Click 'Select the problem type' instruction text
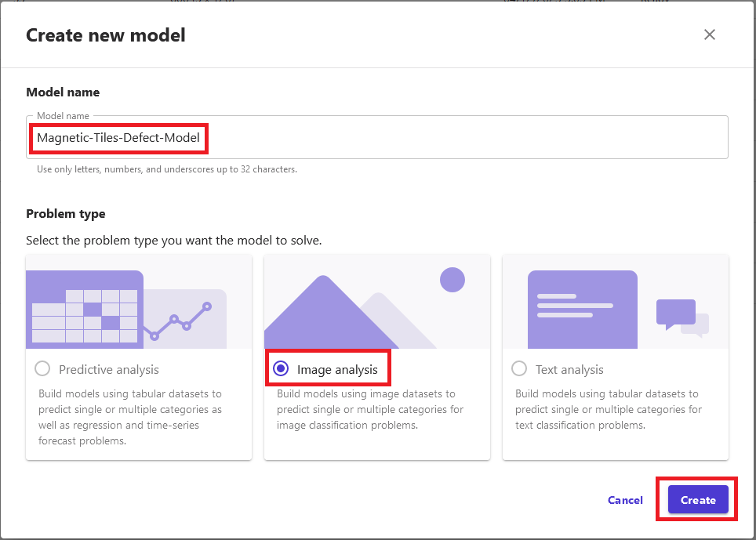The image size is (756, 540). [x=173, y=241]
